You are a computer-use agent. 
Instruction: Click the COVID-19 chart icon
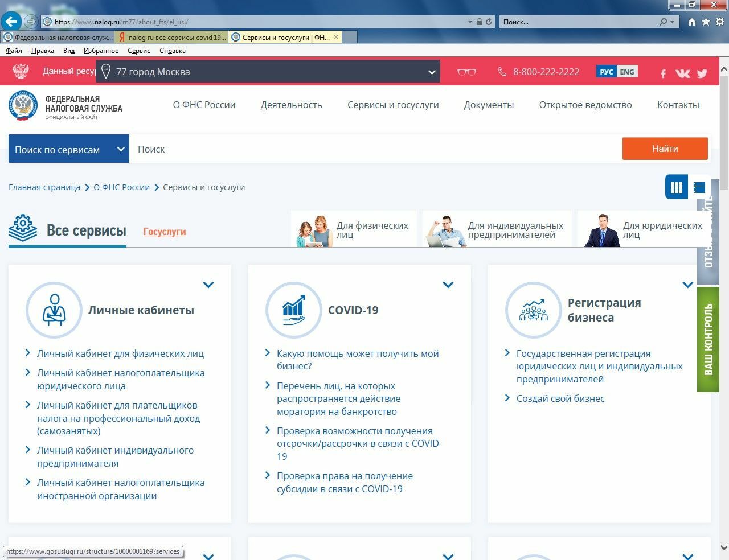[x=294, y=310]
